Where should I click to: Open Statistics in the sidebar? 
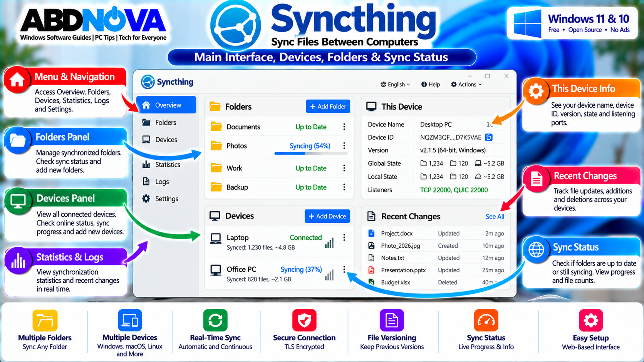(x=161, y=165)
